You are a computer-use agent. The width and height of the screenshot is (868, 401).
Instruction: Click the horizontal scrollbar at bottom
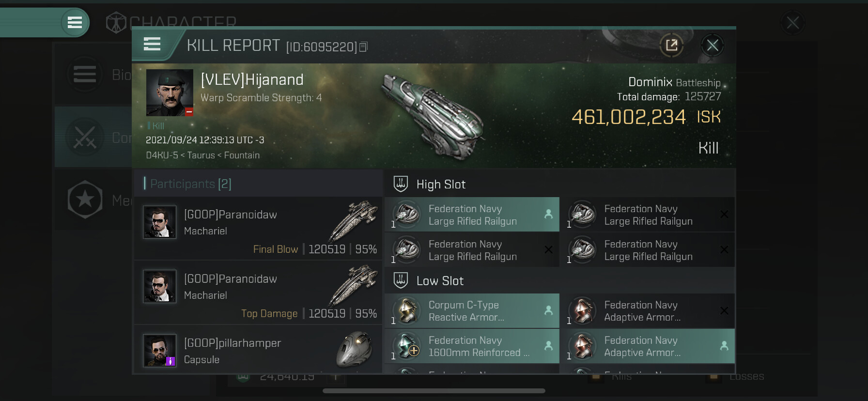click(x=434, y=391)
